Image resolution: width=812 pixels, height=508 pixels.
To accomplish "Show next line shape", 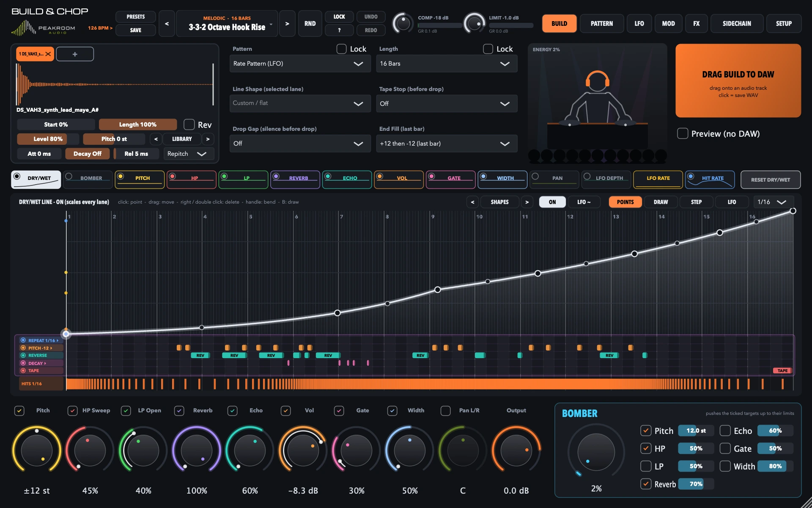I will point(527,202).
